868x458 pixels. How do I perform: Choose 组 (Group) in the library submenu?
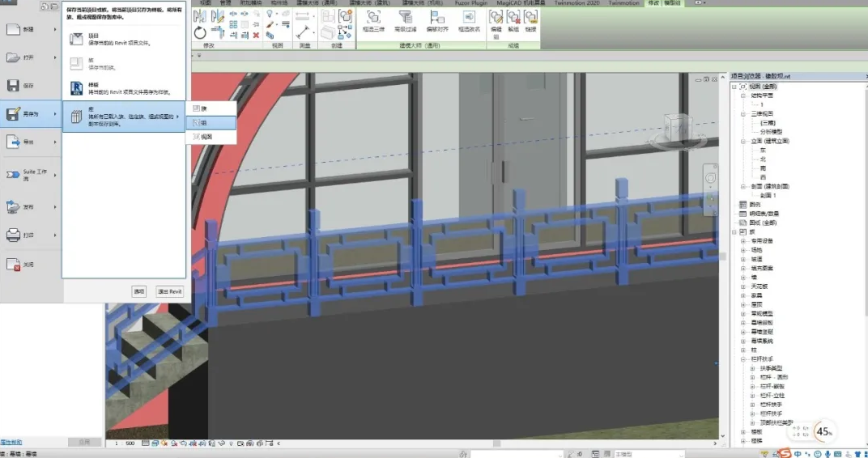point(203,122)
